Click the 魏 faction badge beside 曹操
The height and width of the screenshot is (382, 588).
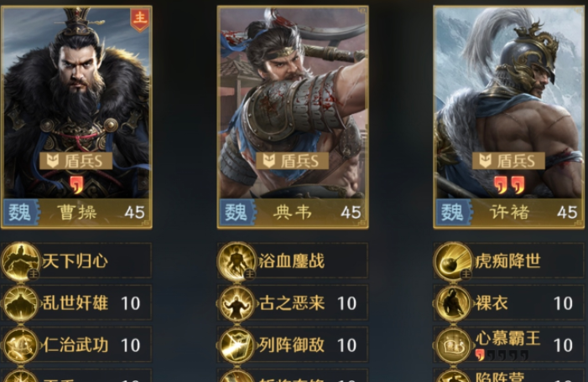21,212
